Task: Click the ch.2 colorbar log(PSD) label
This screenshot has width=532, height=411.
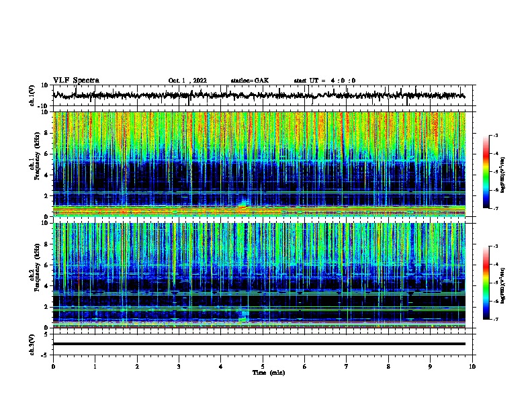Action: click(x=503, y=286)
